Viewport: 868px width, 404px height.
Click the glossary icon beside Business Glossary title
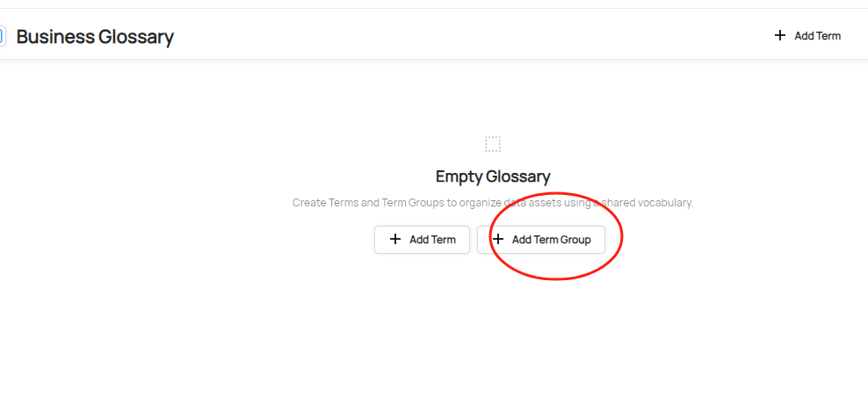click(x=3, y=36)
